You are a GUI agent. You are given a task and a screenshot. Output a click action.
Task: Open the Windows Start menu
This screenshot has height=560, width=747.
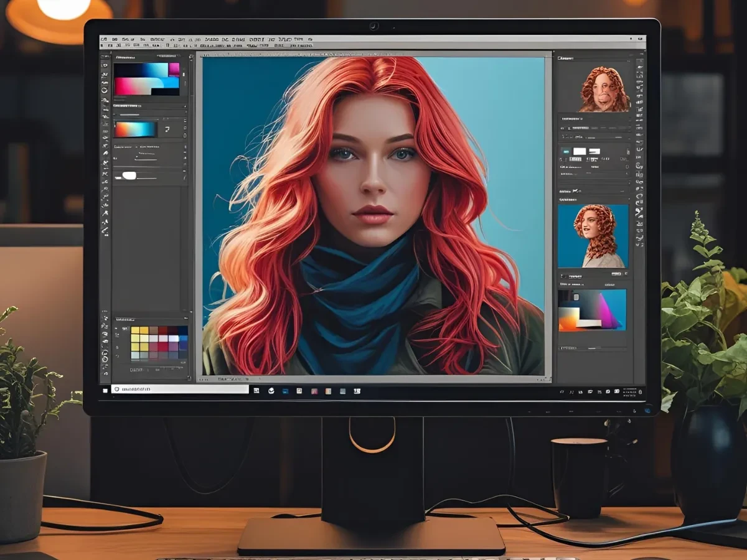105,391
